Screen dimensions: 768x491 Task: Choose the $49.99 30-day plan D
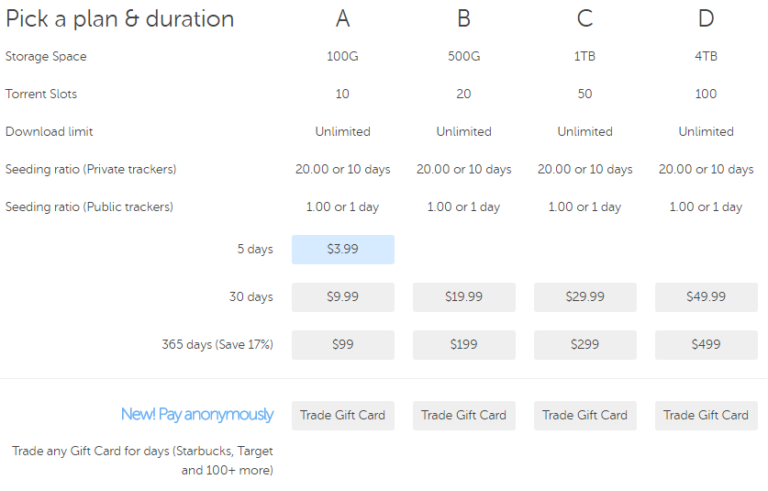point(706,297)
